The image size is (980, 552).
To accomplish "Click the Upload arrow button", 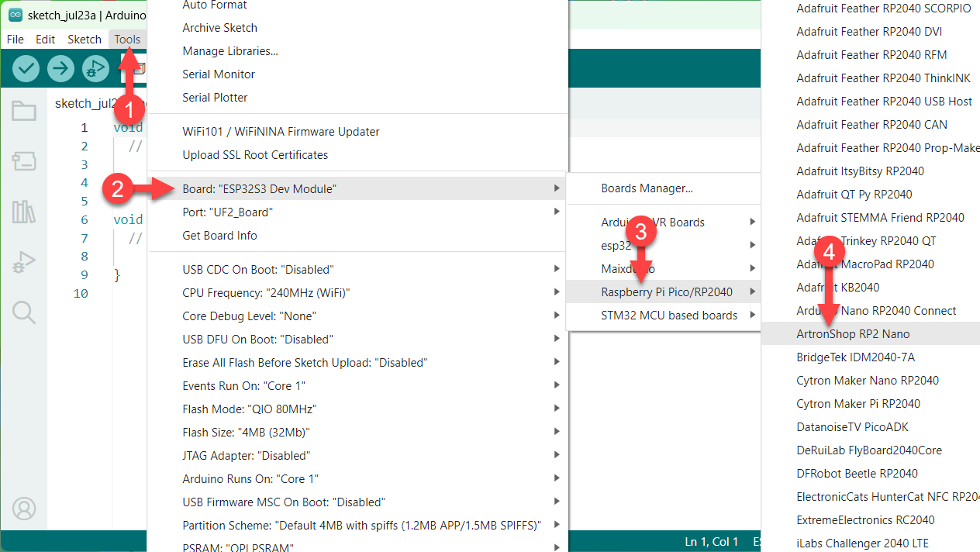I will click(x=60, y=68).
